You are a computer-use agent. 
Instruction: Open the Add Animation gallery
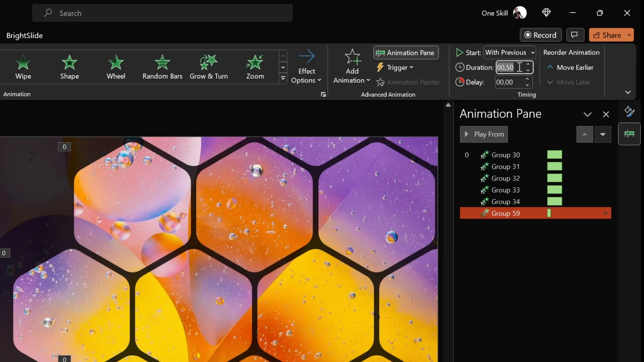(x=352, y=67)
